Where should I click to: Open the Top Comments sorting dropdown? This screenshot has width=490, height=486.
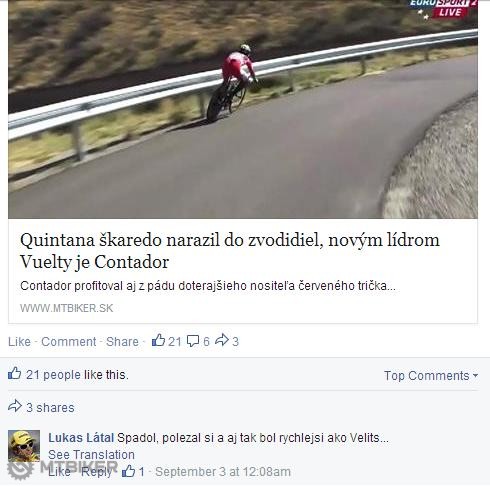point(431,376)
